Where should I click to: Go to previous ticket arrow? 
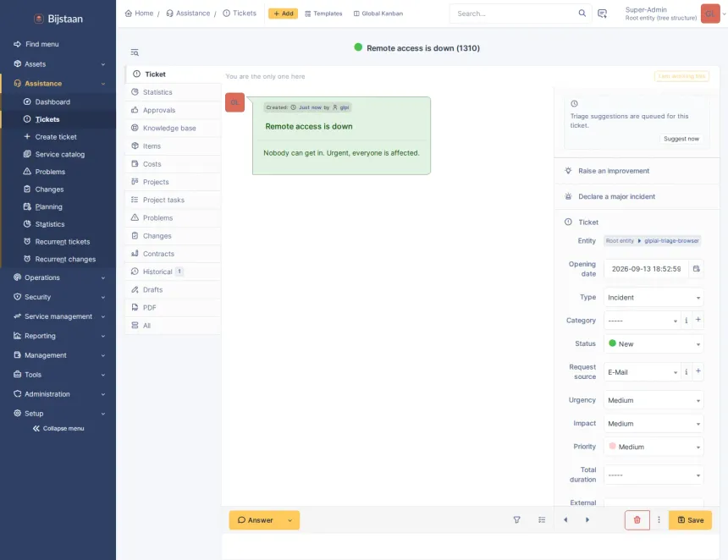click(x=565, y=520)
